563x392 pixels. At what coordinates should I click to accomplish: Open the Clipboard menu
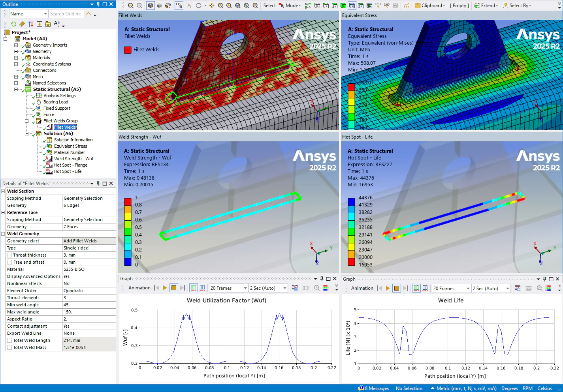[431, 6]
